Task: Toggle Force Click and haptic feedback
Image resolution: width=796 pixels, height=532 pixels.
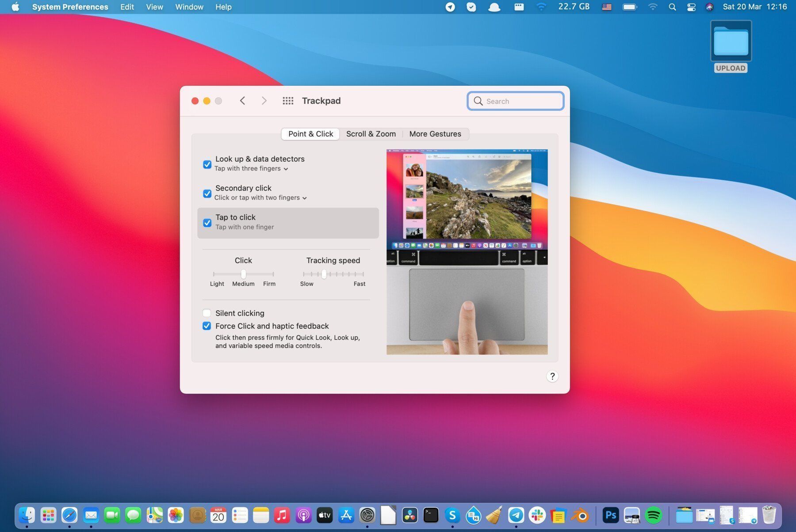Action: pos(207,326)
